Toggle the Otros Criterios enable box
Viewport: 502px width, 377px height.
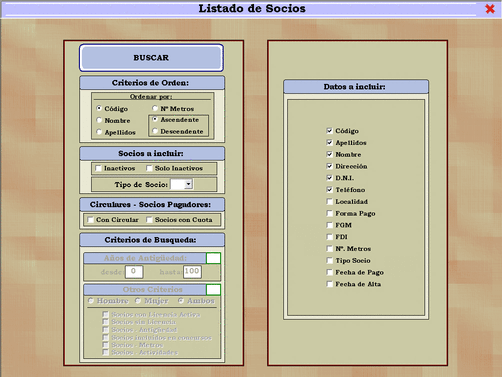pyautogui.click(x=213, y=290)
